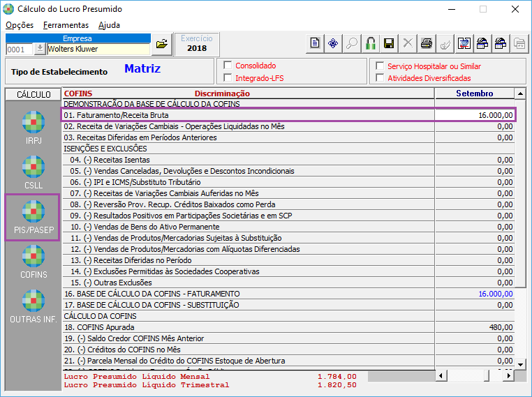Select row 06. IPI e ICMS/Substituto Tributário

(249, 182)
